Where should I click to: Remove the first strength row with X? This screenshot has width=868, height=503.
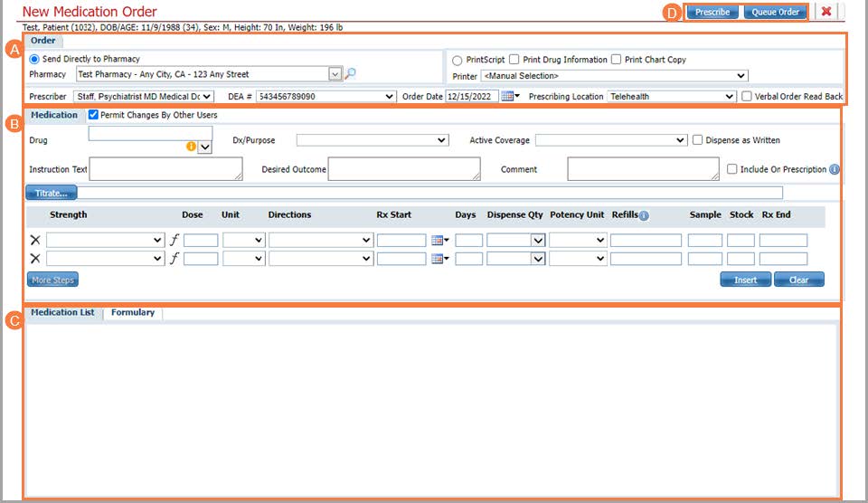click(x=35, y=240)
